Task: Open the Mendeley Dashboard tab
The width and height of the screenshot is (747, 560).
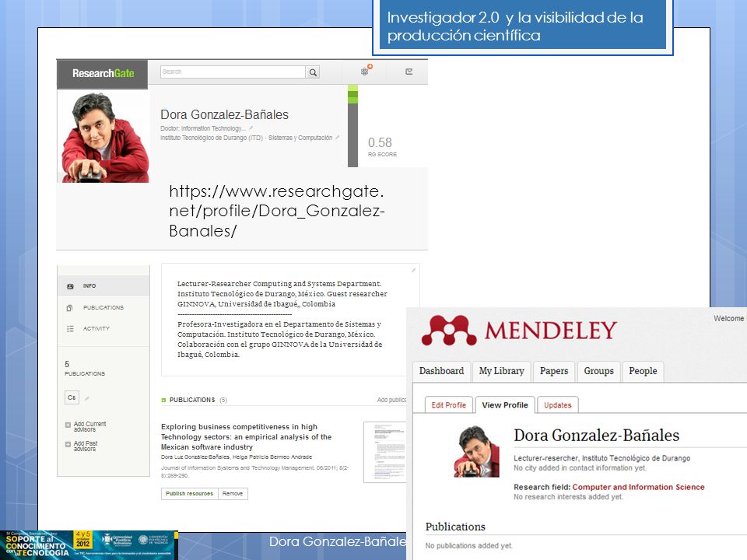Action: pyautogui.click(x=442, y=371)
